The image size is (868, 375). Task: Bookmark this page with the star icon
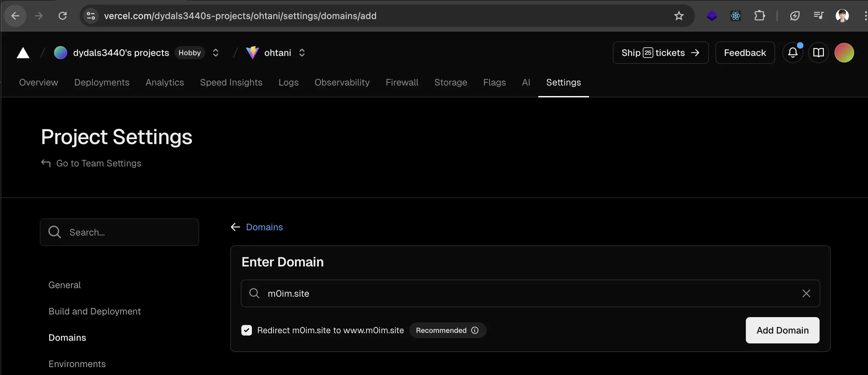[x=679, y=16]
